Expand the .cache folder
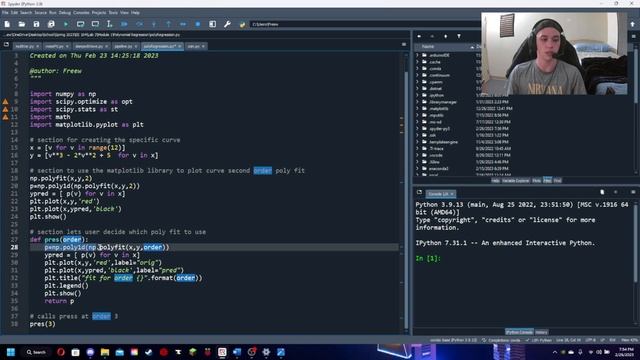640x360 pixels. click(418, 62)
